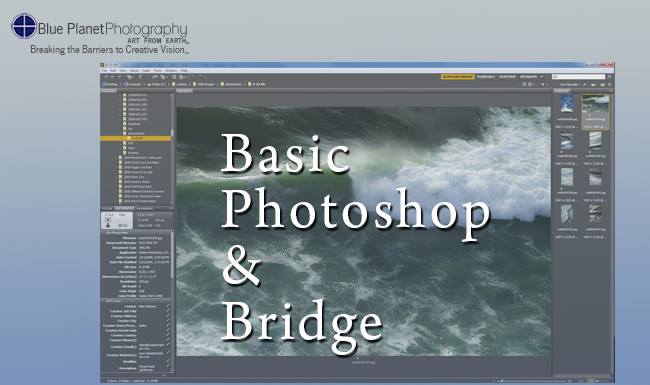Open the Sort by Filename dropdown
The width and height of the screenshot is (650, 385).
tap(570, 85)
